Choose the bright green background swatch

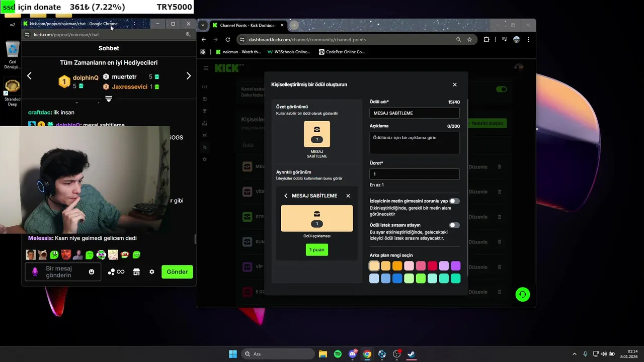(x=421, y=279)
